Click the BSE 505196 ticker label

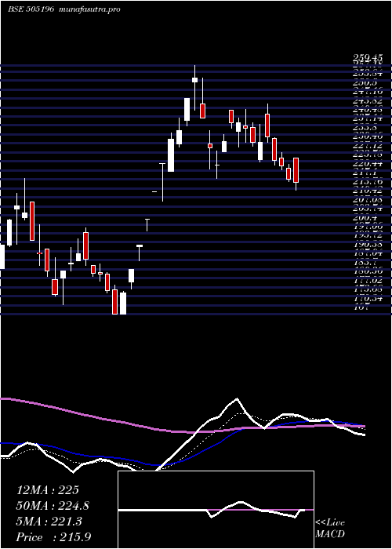(x=31, y=9)
